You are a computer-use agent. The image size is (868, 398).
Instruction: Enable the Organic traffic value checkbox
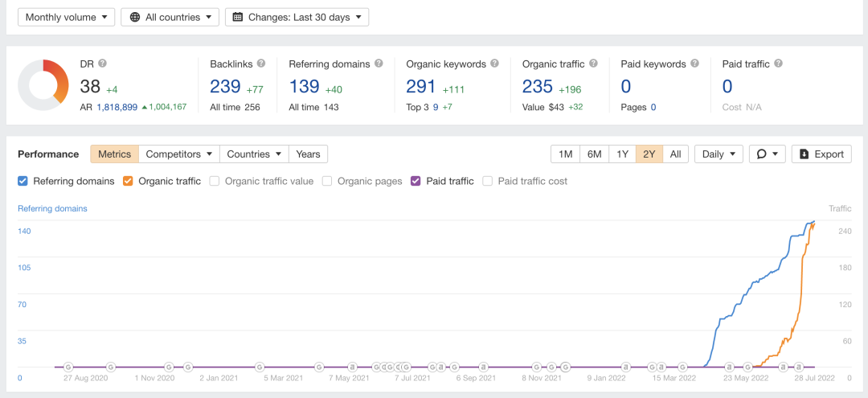[215, 181]
